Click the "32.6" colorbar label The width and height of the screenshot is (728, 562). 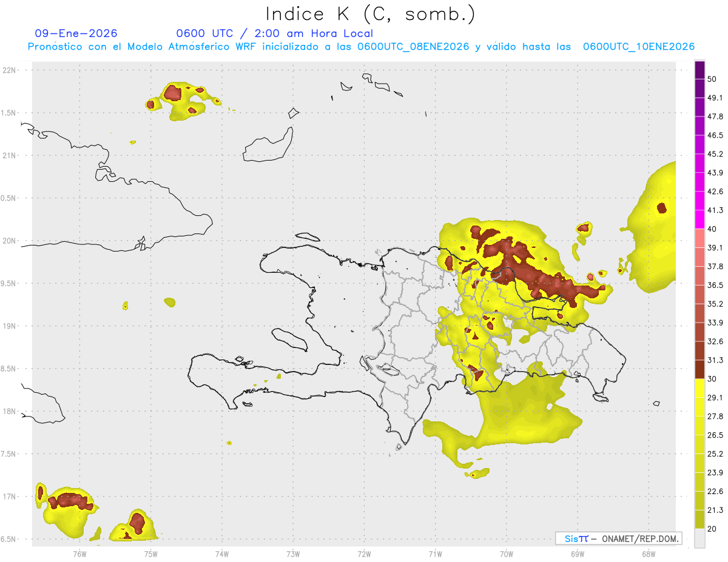(x=715, y=341)
